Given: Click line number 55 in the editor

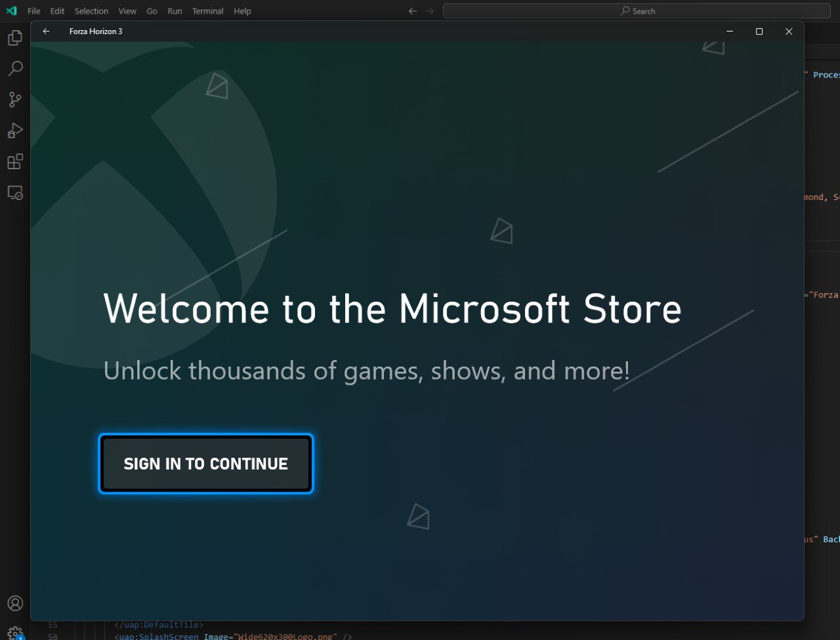Looking at the screenshot, I should 53,625.
